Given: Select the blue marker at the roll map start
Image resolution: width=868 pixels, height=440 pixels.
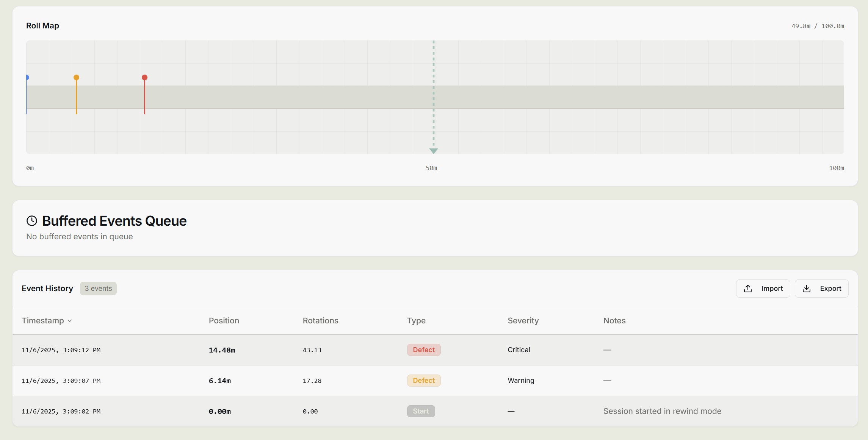Looking at the screenshot, I should 27,78.
